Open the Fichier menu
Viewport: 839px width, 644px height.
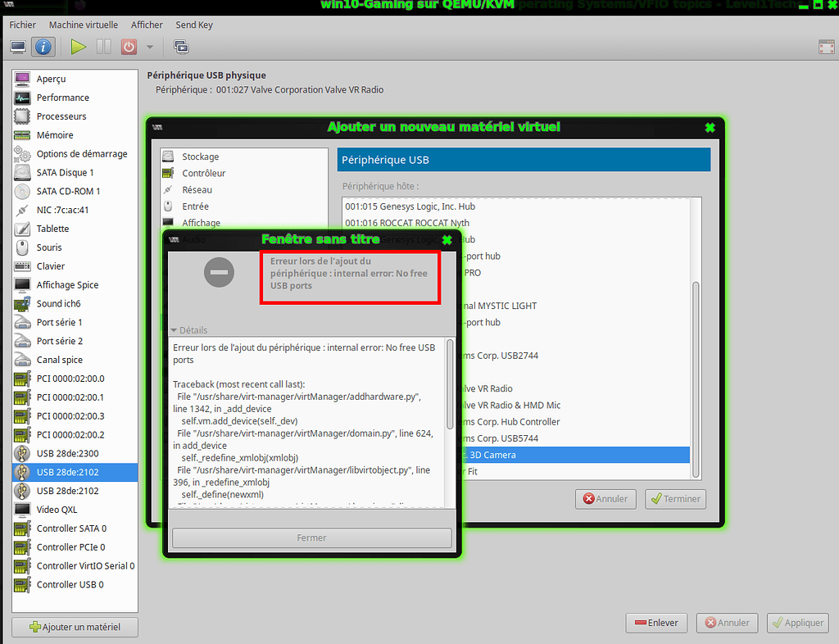coord(22,25)
